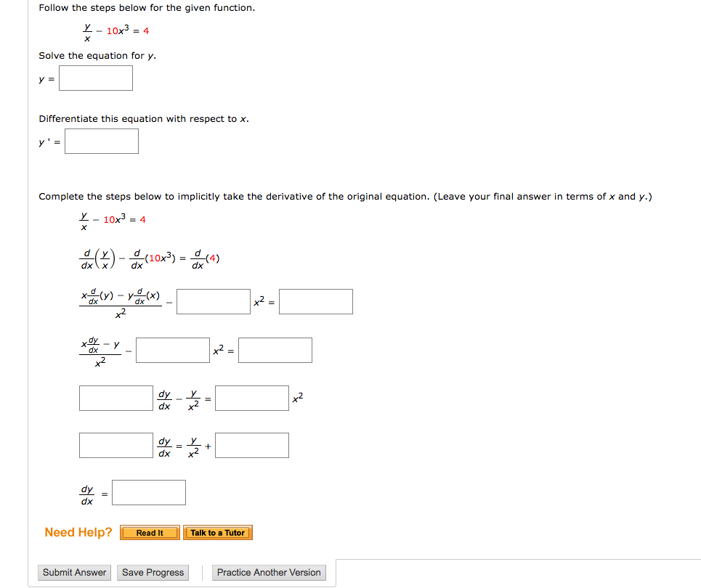The width and height of the screenshot is (701, 588).
Task: Click the final dy/dx answer box
Action: click(x=149, y=491)
